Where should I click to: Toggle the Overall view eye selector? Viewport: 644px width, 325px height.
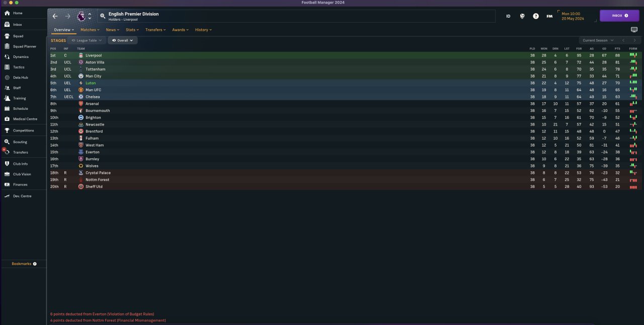coord(122,40)
